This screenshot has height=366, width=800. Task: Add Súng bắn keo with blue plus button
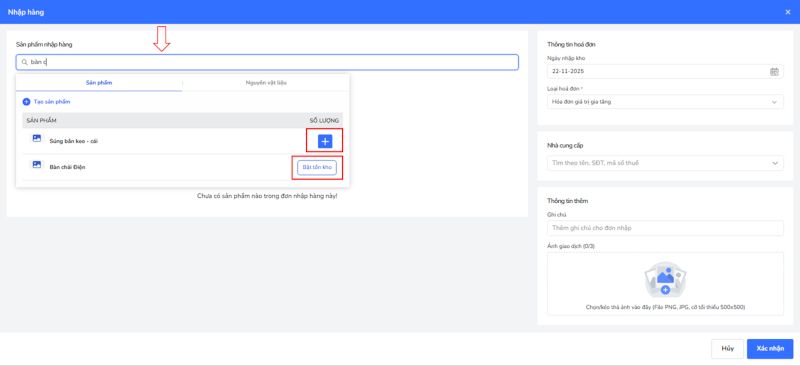click(325, 141)
